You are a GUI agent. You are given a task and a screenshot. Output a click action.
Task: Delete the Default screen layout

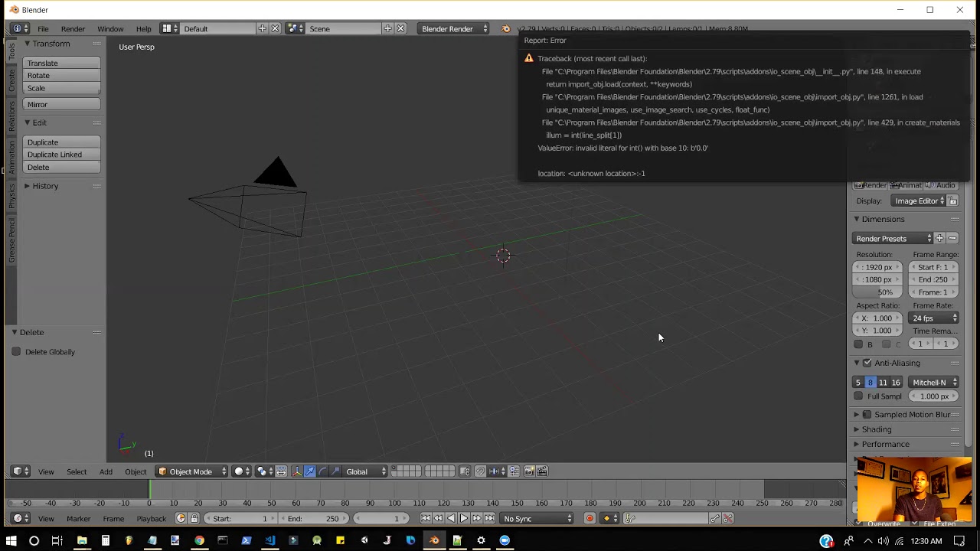tap(276, 29)
